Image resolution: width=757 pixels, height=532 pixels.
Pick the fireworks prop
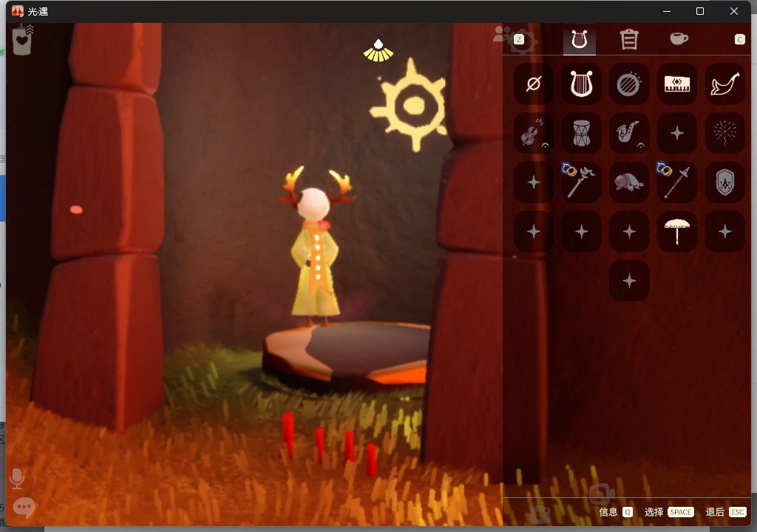724,133
